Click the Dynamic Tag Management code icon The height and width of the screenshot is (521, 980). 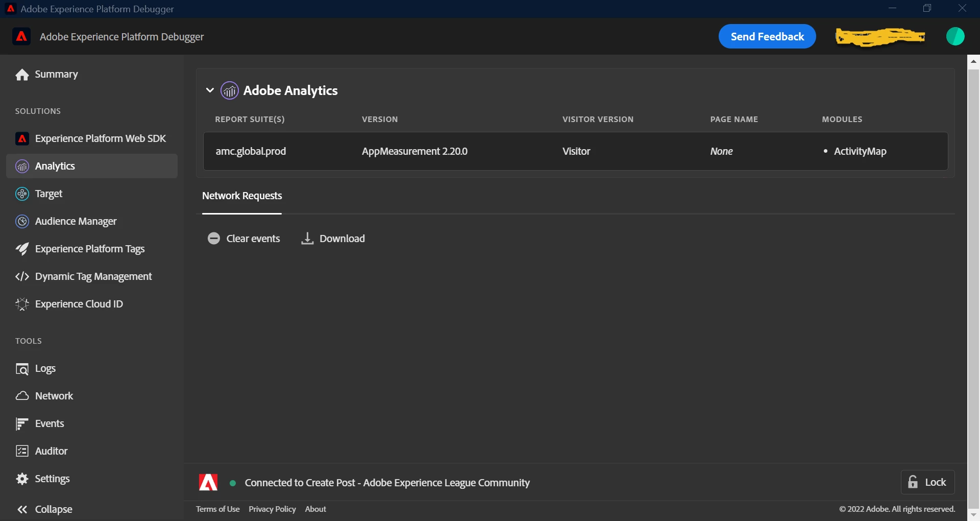click(x=22, y=276)
